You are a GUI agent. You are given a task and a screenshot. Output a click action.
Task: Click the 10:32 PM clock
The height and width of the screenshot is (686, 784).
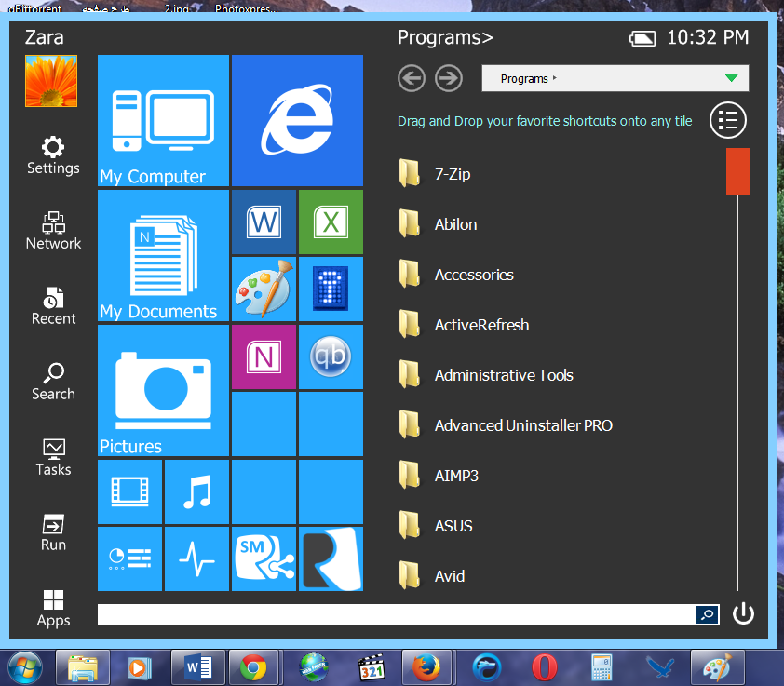(708, 37)
